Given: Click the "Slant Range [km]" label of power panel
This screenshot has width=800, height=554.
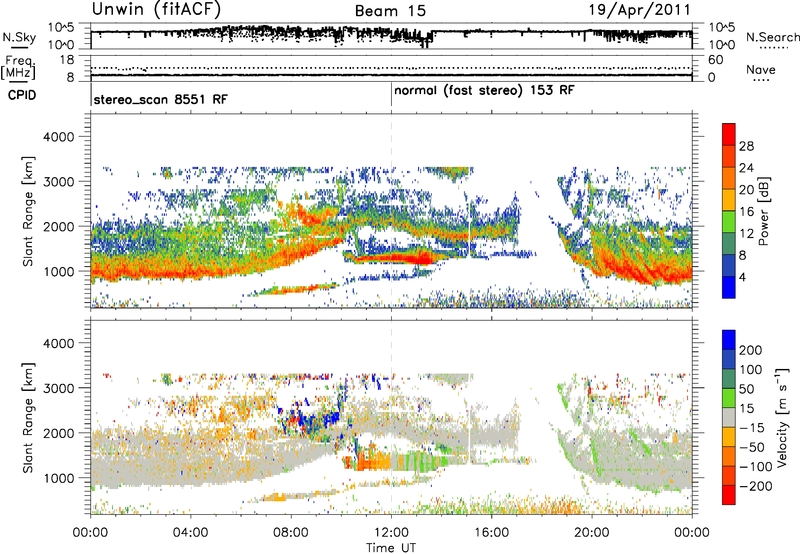Looking at the screenshot, I should [28, 212].
